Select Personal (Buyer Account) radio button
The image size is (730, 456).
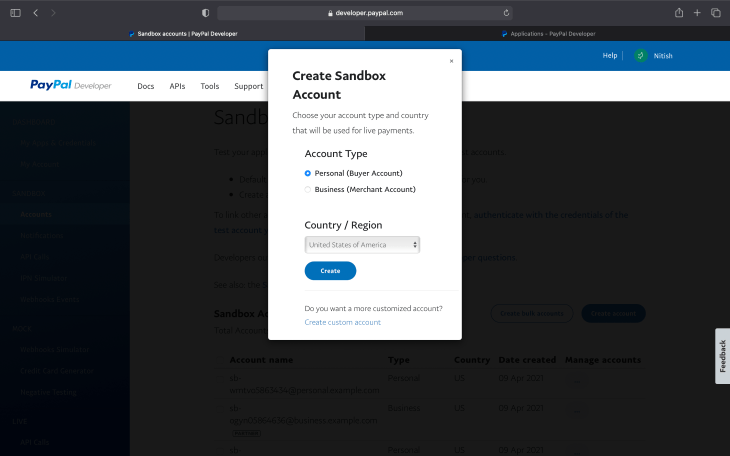tap(307, 173)
